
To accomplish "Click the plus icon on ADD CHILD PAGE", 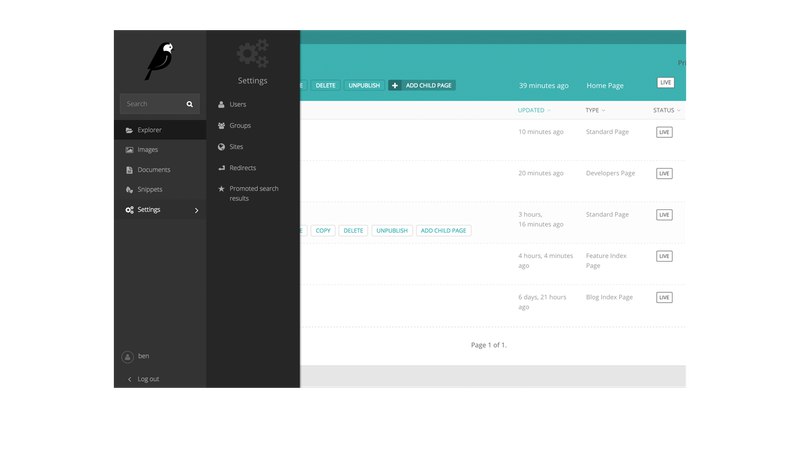I will pyautogui.click(x=395, y=86).
